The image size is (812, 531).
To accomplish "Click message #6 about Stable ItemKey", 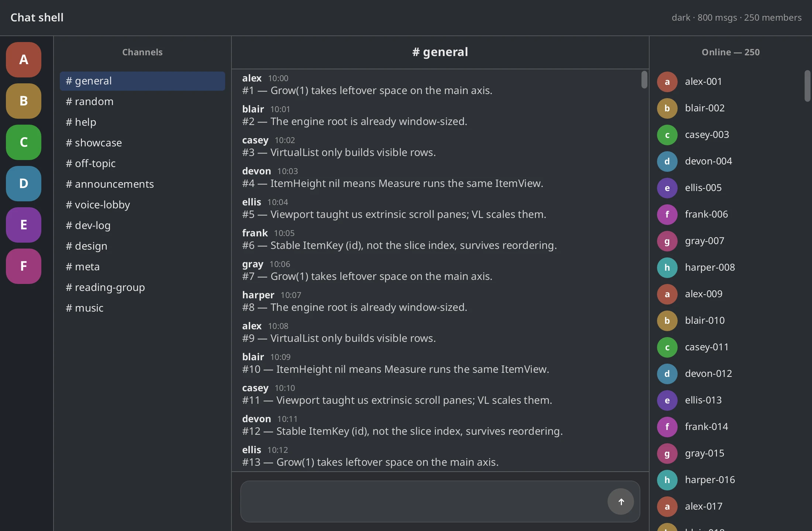I will tap(399, 246).
